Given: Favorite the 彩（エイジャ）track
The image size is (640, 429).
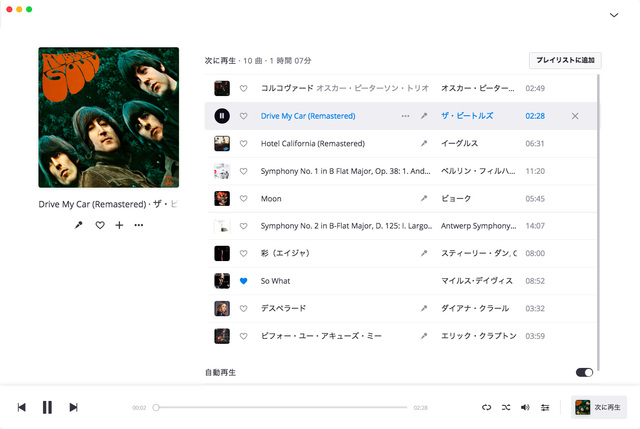Looking at the screenshot, I should coord(243,253).
